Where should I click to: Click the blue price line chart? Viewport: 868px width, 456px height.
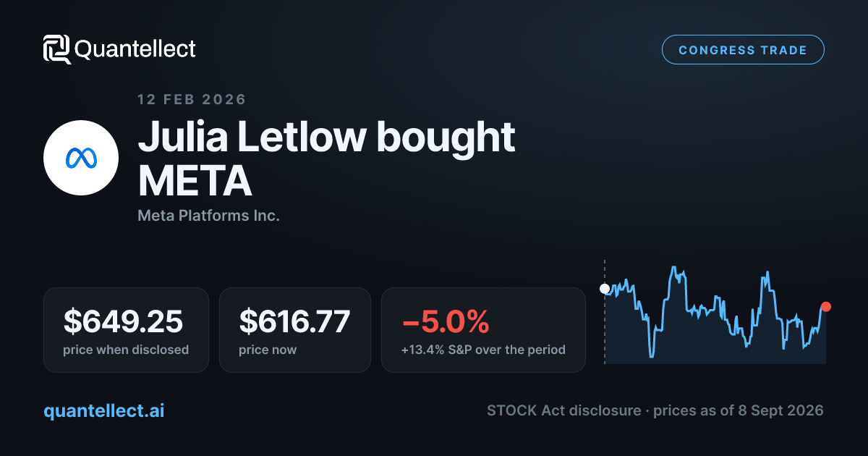715,312
